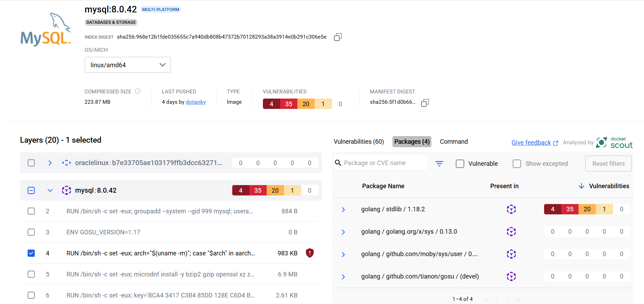Select layer 3 ENV GOSU_VERSION checkbox
The image size is (644, 304).
[x=31, y=232]
